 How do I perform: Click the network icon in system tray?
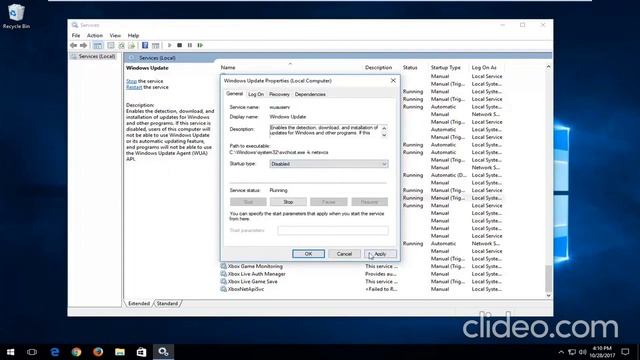pos(572,352)
